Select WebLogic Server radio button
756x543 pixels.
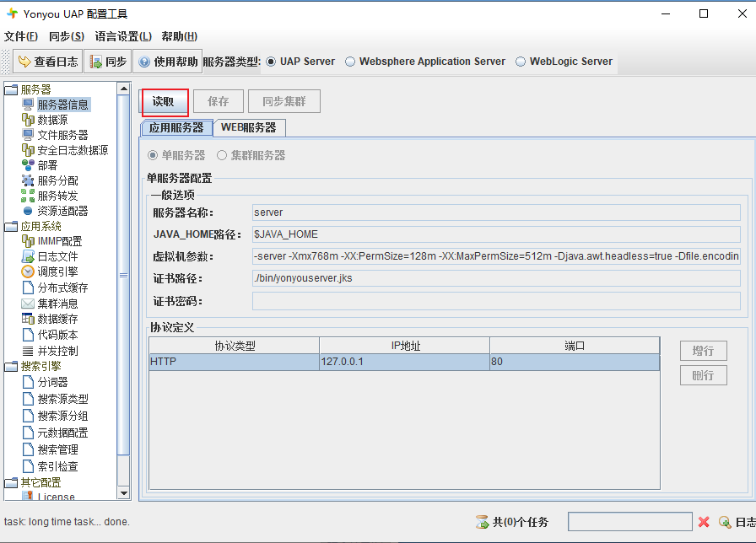coord(521,62)
